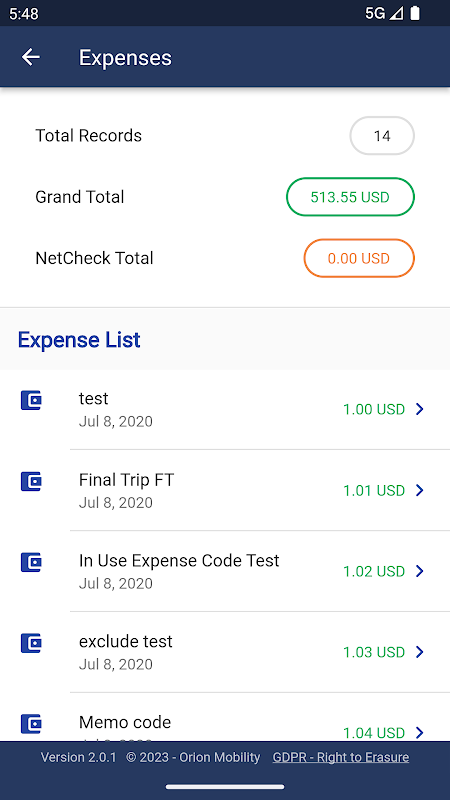
Task: Select the In Use Expense Code Test entry
Action: (x=225, y=571)
